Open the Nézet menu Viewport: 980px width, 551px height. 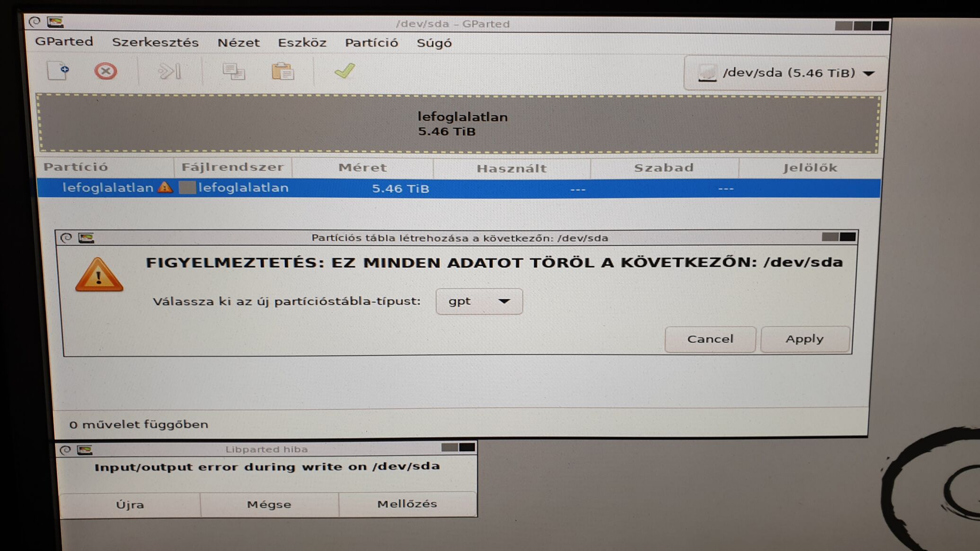coord(238,43)
